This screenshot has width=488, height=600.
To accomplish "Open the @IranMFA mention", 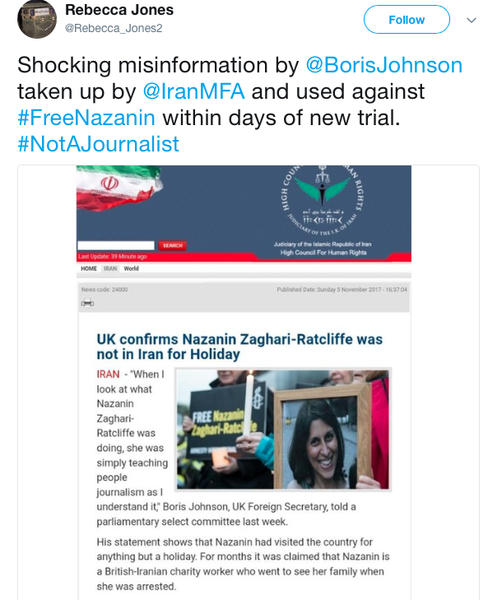I will point(194,91).
